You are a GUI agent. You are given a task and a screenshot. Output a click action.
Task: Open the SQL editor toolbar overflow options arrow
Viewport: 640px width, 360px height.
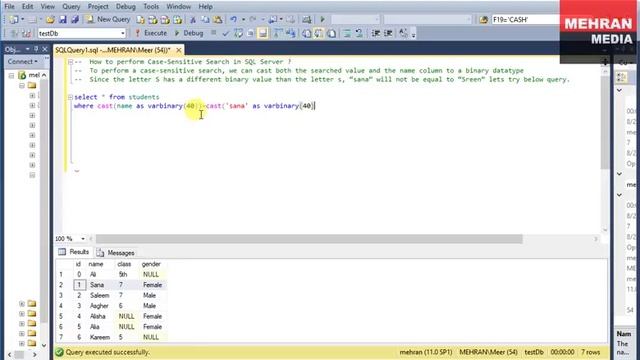click(x=413, y=34)
